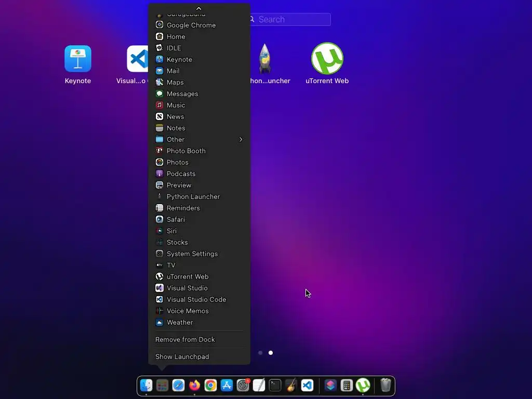Open Visual Studio from the menu
The image size is (532, 399).
(x=199, y=288)
